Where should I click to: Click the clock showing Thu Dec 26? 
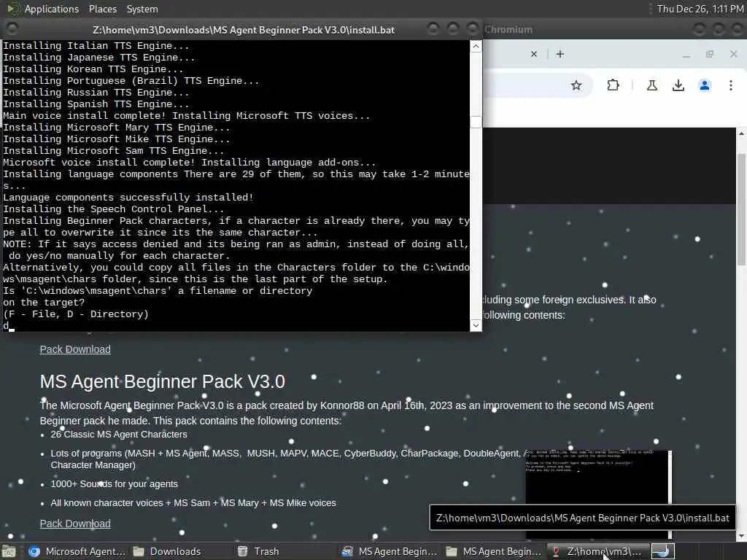pos(700,9)
